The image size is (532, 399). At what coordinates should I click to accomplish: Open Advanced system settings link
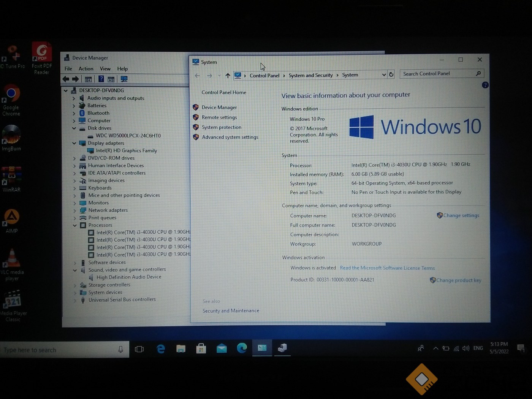click(x=230, y=137)
